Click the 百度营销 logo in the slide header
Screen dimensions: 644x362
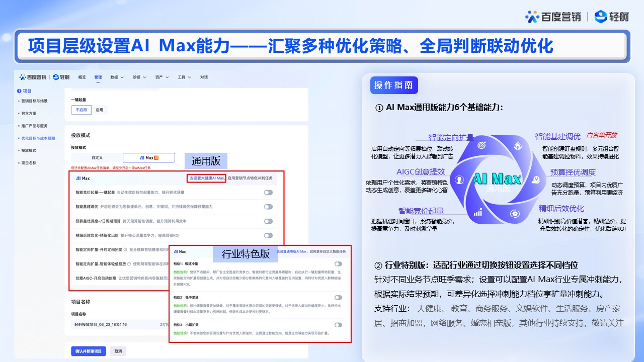pos(553,17)
